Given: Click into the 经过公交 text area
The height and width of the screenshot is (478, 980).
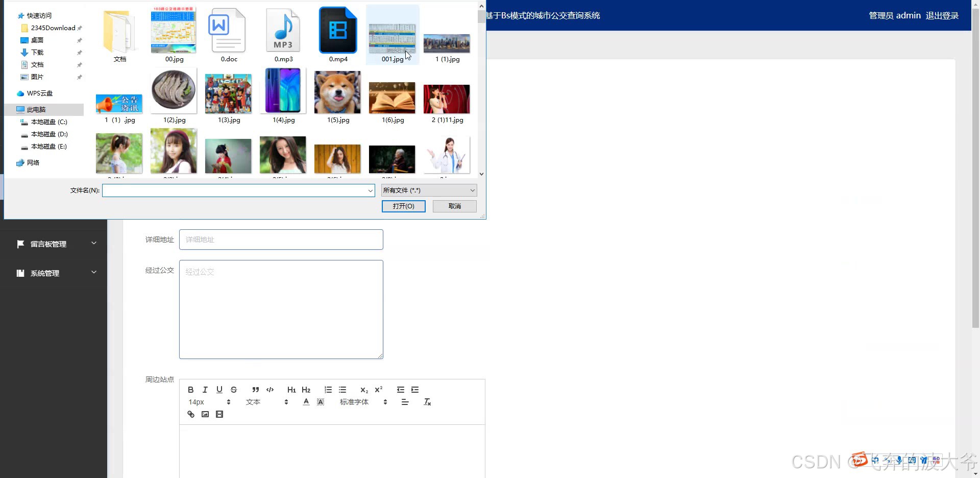Looking at the screenshot, I should [x=281, y=309].
